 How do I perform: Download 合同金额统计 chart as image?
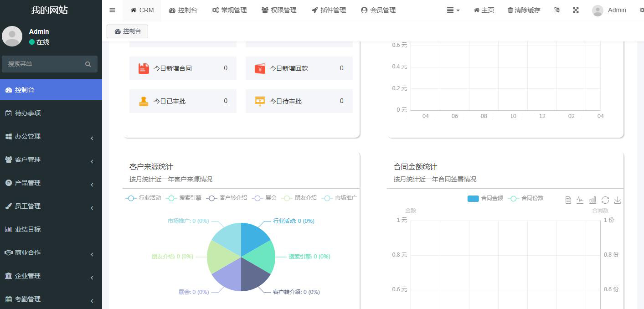[618, 200]
